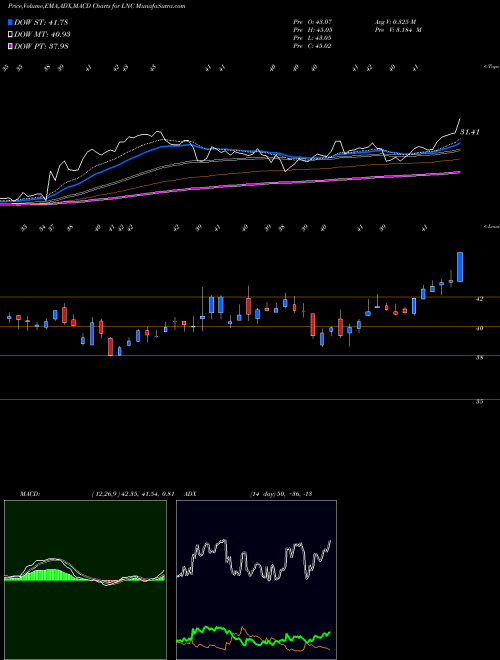This screenshot has height=660, width=500.
Task: Select the 'DOW ST: 41.78' legend label
Action: coord(41,22)
